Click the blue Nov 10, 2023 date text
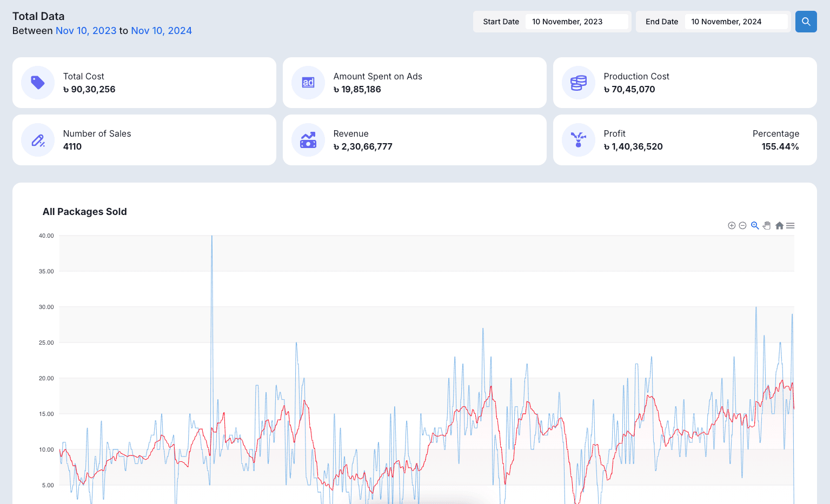This screenshot has width=830, height=504. click(86, 31)
